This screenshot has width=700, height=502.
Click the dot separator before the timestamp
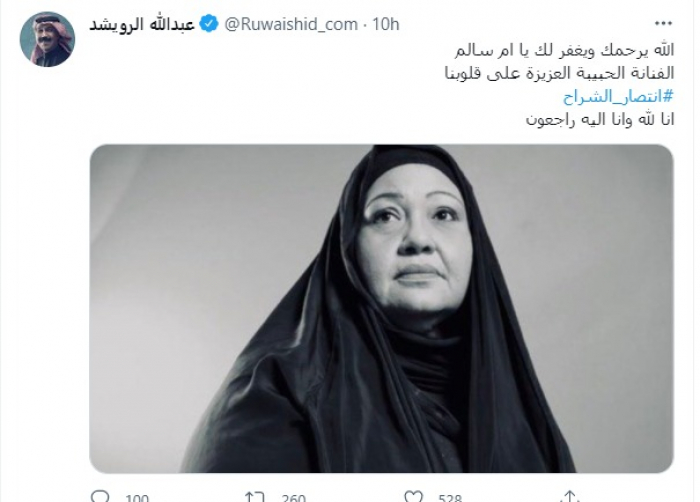tap(365, 25)
